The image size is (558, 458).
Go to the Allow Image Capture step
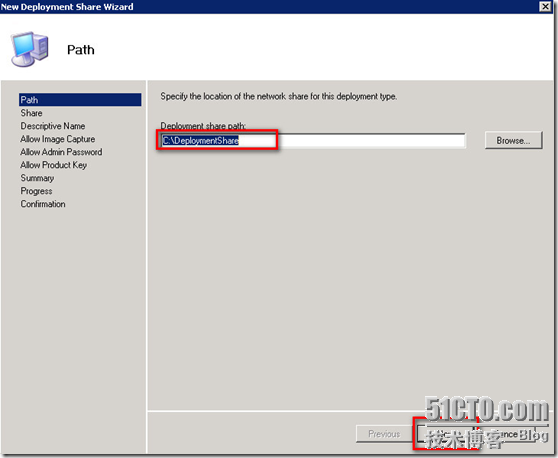click(x=58, y=139)
